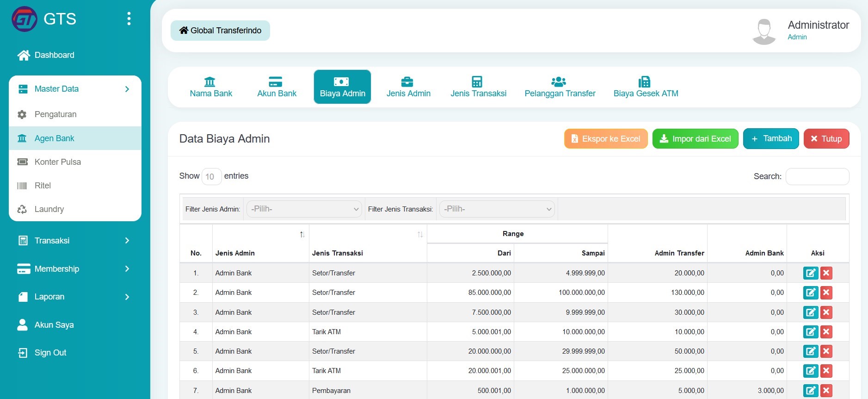
Task: Edit row 5 with Dari 20.000.000,00
Action: click(x=811, y=351)
